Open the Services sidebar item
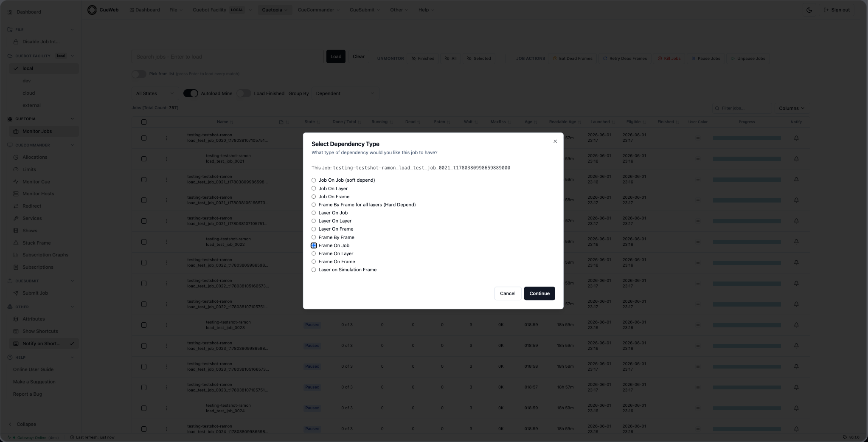 32,218
